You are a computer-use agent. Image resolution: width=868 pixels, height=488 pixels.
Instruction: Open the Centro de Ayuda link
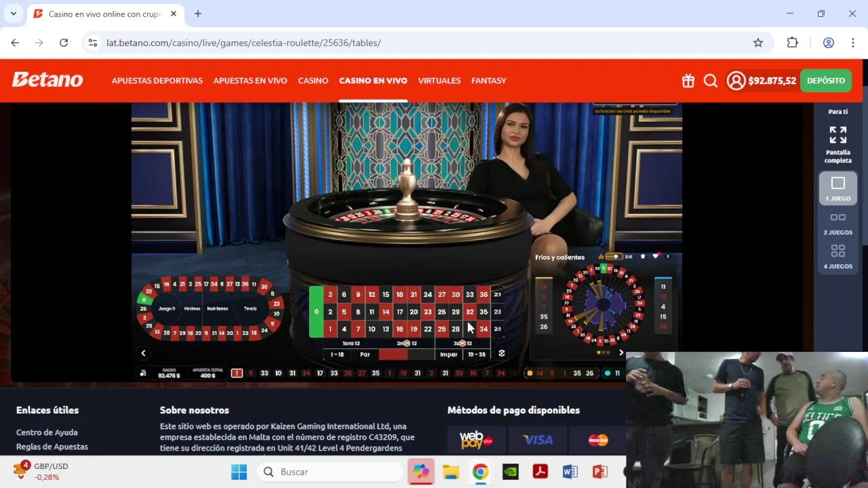coord(47,432)
